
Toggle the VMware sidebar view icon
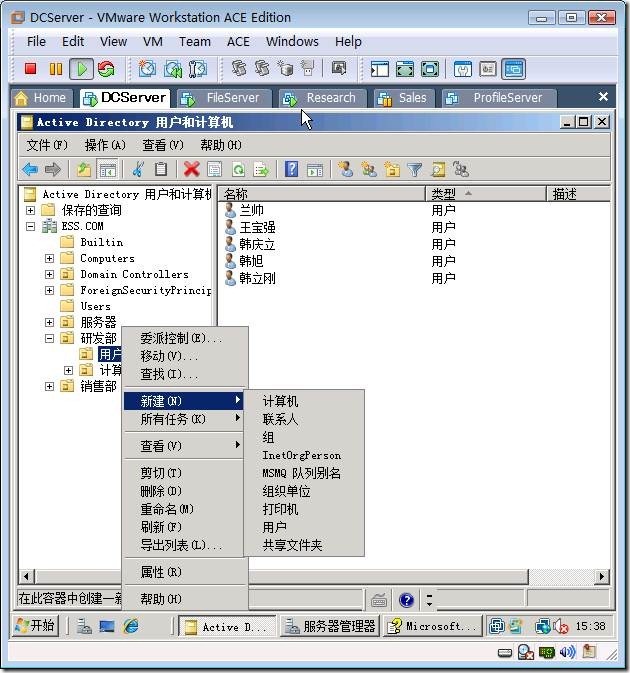[x=379, y=69]
